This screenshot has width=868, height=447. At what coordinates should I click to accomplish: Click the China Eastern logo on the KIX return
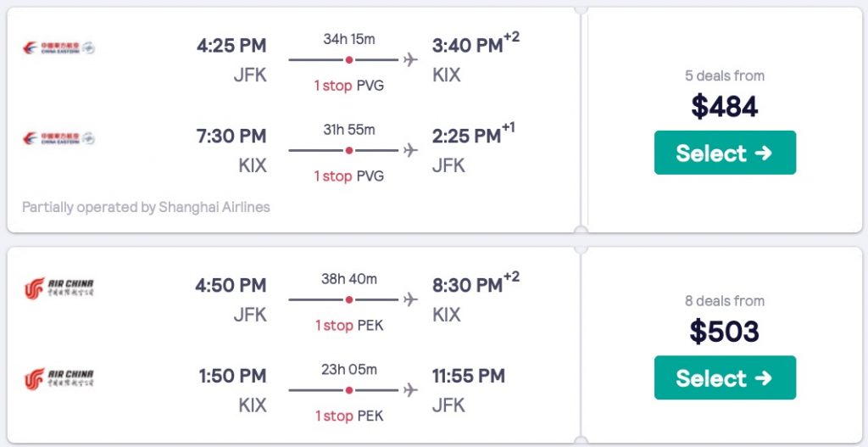(x=58, y=137)
